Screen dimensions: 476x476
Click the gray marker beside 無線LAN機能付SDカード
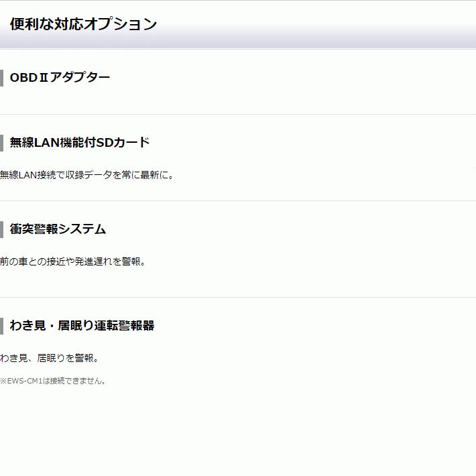(1, 143)
